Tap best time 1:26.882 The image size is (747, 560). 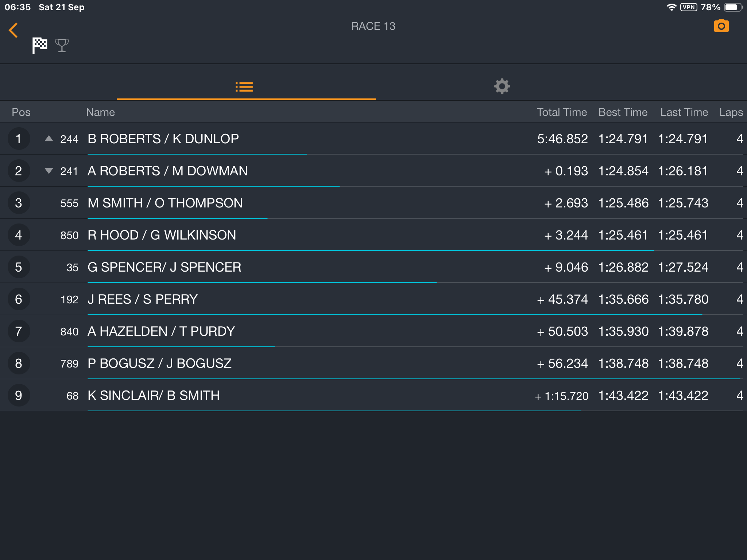pos(623,267)
